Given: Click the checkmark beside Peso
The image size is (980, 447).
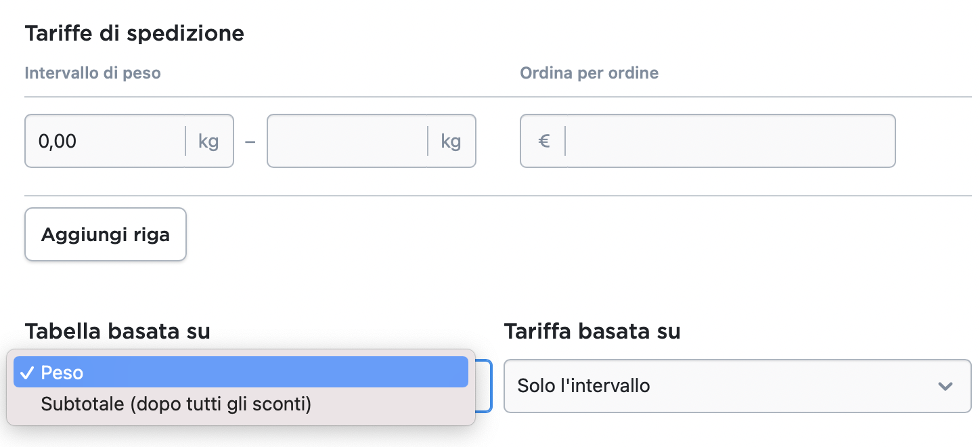Looking at the screenshot, I should tap(27, 372).
